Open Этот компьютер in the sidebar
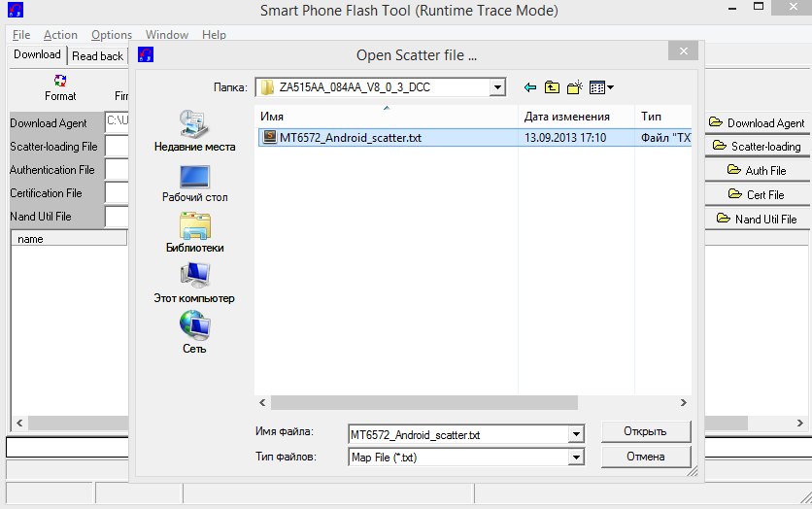 (194, 284)
